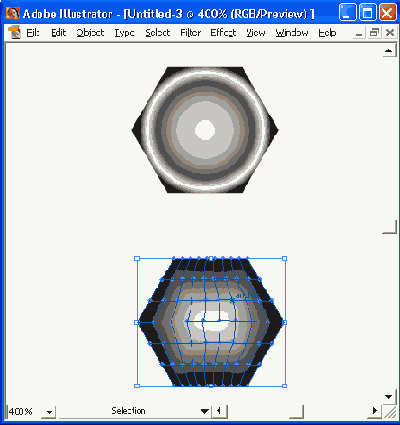400x425 pixels.
Task: Open the Select menu
Action: (x=158, y=33)
